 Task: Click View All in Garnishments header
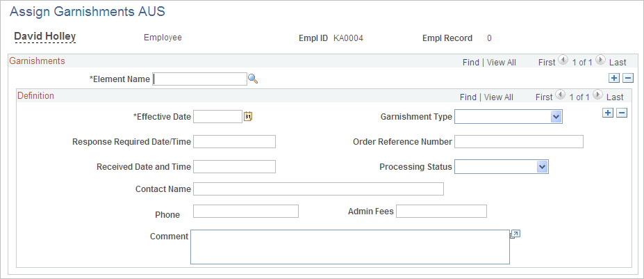[x=502, y=63]
